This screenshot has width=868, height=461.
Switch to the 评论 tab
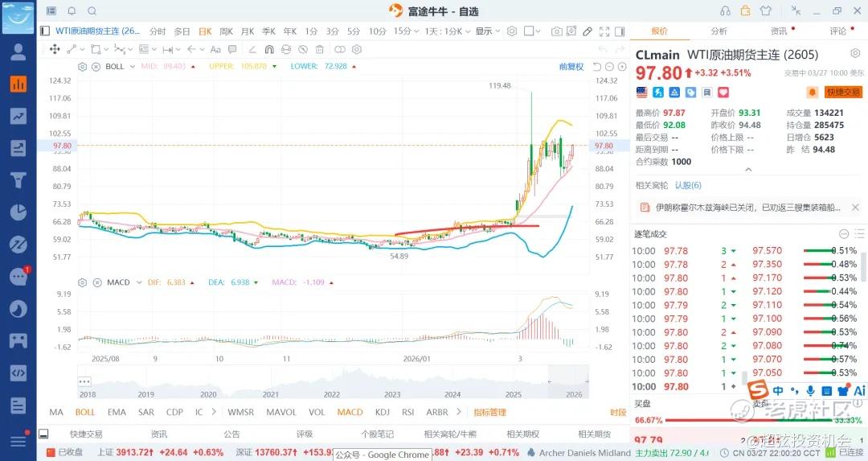837,31
